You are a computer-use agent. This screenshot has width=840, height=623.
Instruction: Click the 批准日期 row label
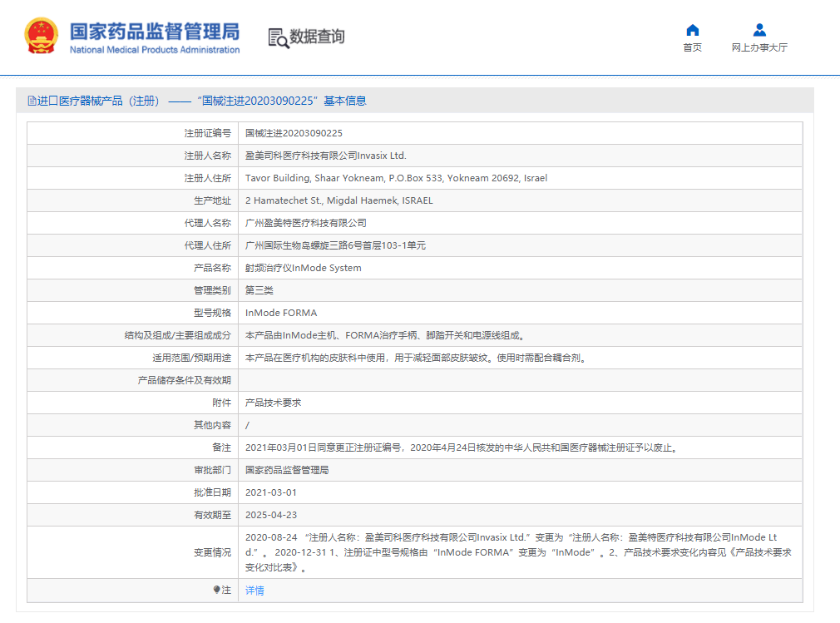(x=213, y=493)
